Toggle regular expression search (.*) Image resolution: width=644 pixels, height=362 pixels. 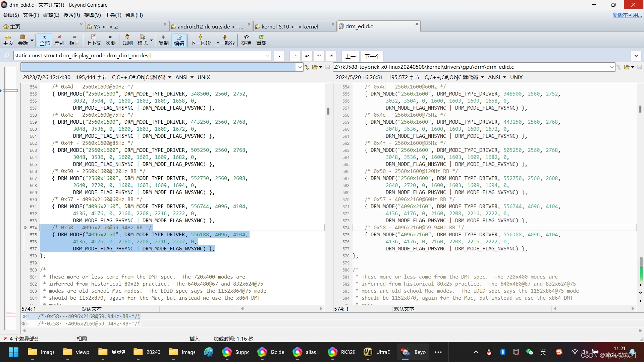[x=295, y=56]
